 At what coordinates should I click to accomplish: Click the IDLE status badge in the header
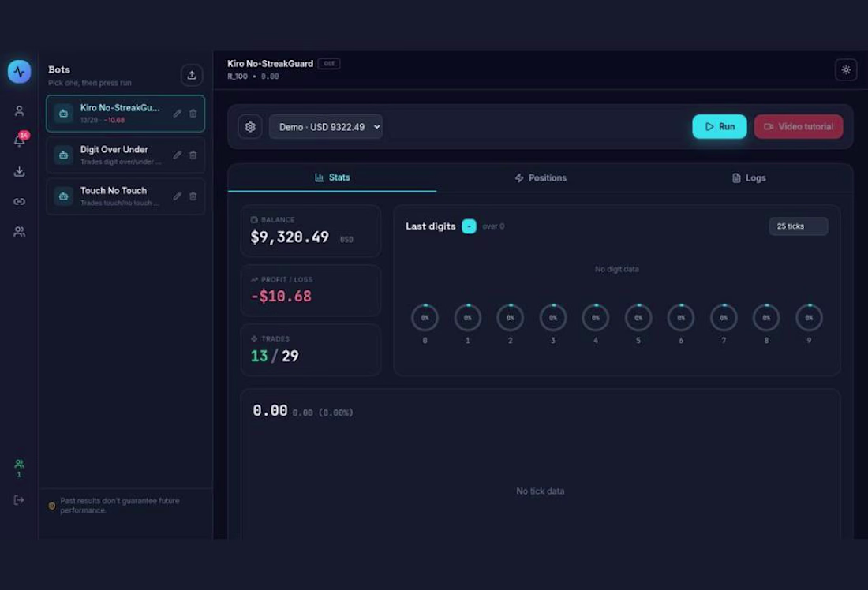(329, 64)
